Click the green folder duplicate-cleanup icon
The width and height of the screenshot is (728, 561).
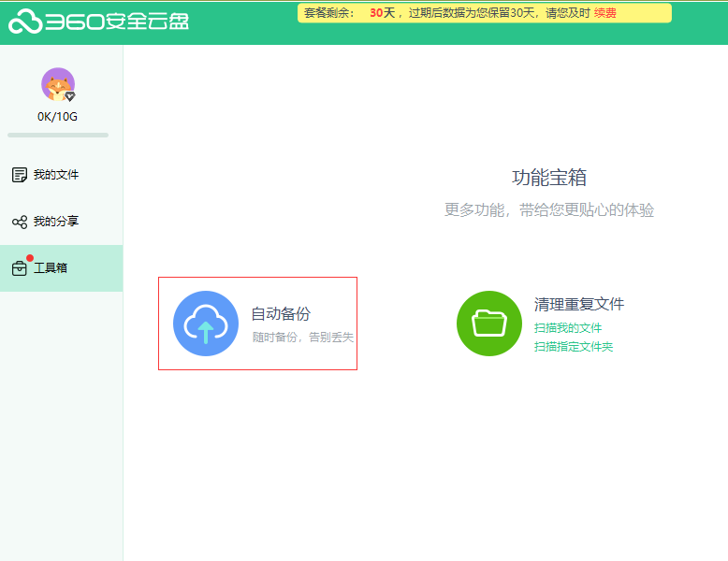488,324
